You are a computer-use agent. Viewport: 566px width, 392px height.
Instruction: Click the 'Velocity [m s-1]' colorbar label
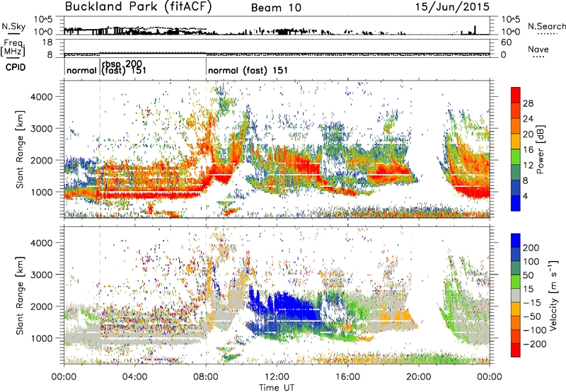553,295
